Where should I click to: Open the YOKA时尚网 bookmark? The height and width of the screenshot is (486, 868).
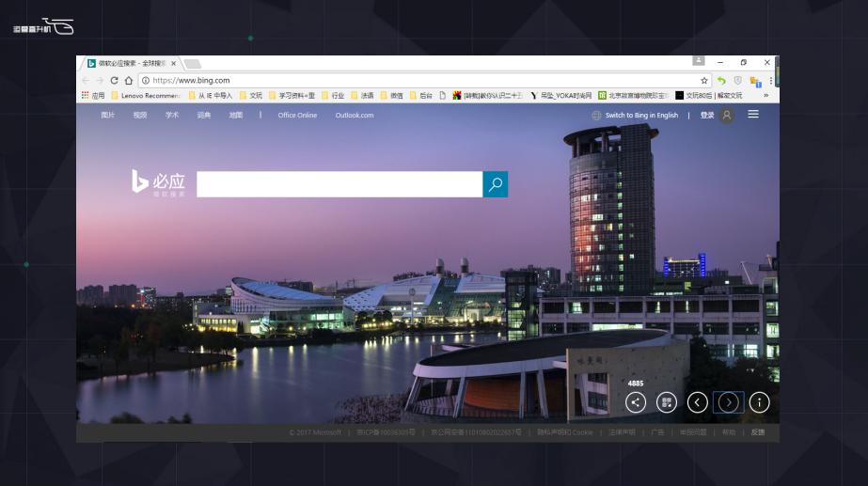click(560, 95)
